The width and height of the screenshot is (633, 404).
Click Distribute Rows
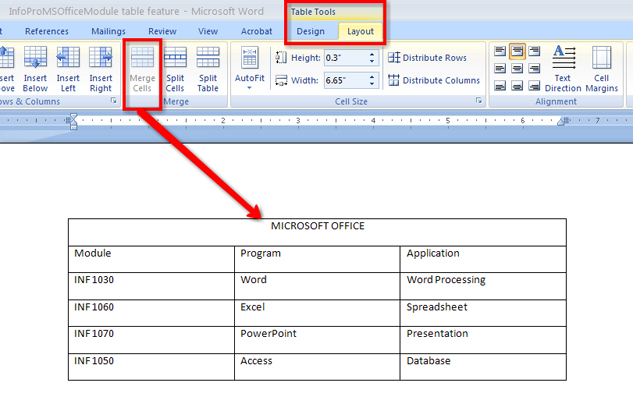tap(427, 58)
